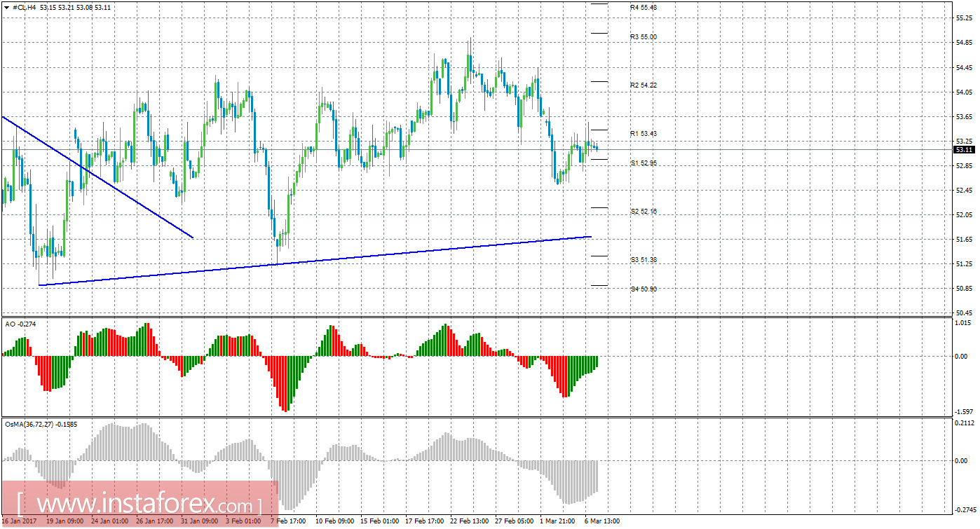Viewport: 980px width, 529px height.
Task: Click the 27 Feb 05:00 time label
Action: point(514,521)
